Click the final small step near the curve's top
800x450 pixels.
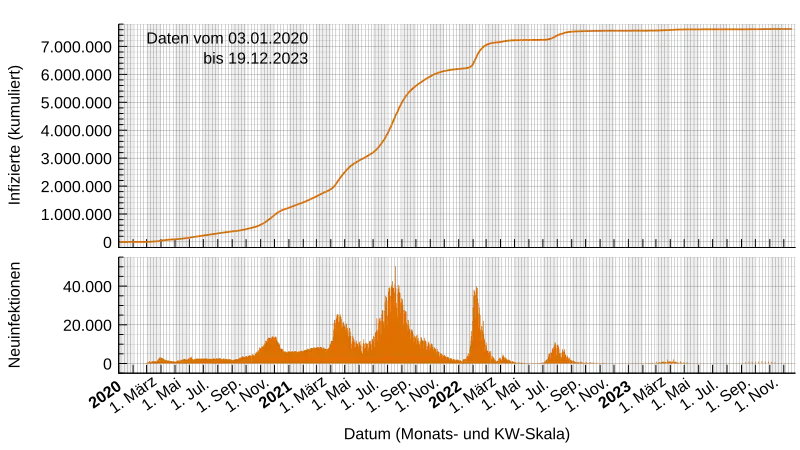558,34
